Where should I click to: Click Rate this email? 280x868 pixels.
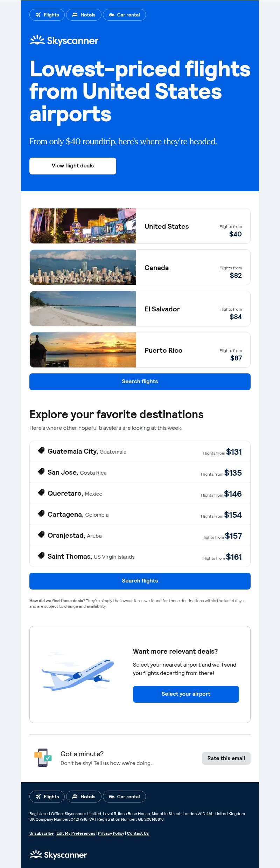coord(226,758)
